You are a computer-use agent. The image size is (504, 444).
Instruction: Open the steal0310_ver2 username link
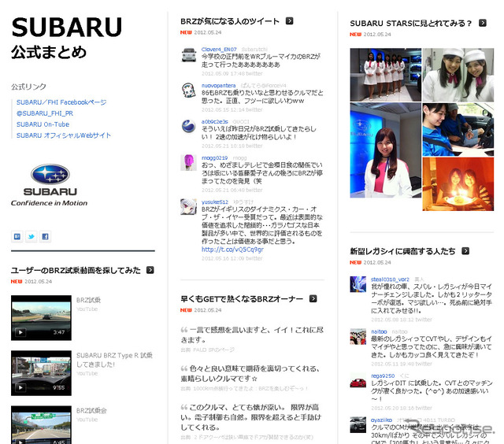pos(391,279)
